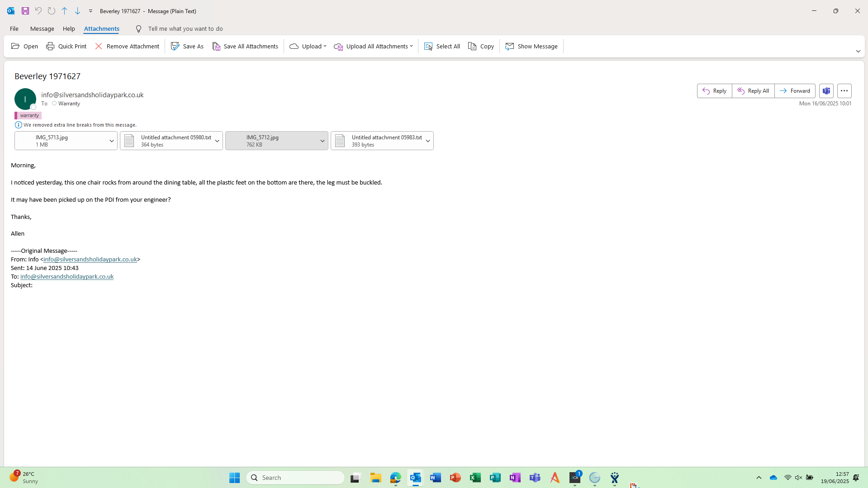Reply to the email

coord(715,91)
